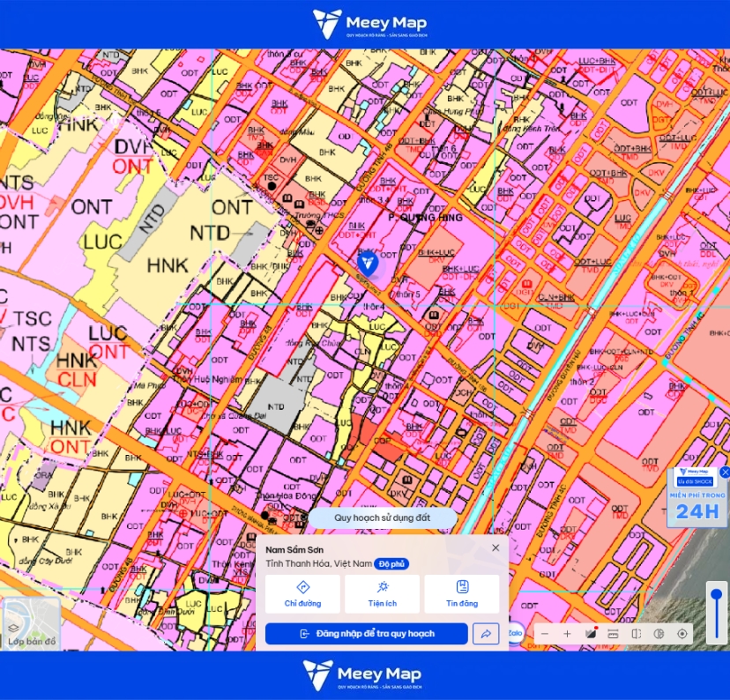Select the blue location pin on map
Viewport: 730px width, 700px height.
368,264
